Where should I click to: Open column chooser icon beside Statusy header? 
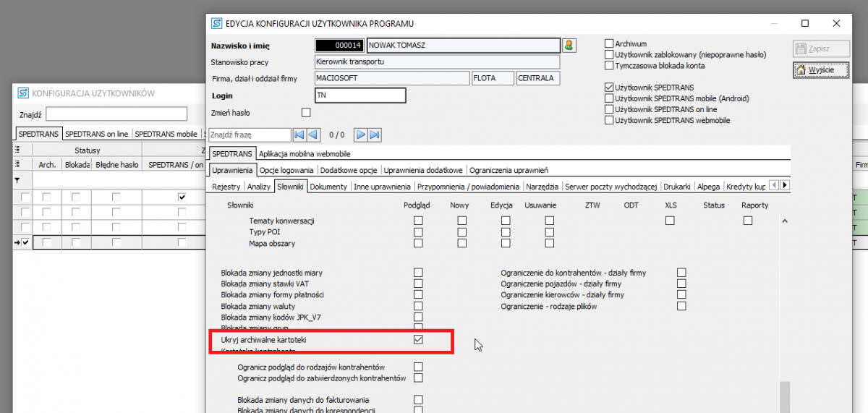coord(17,150)
